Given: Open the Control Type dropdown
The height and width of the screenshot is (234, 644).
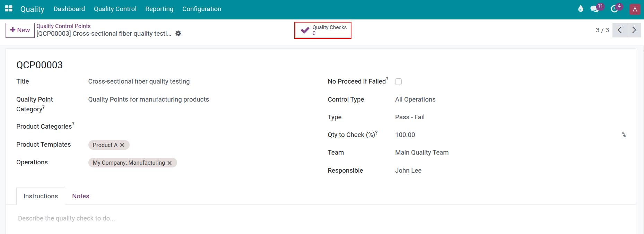Looking at the screenshot, I should point(511,99).
